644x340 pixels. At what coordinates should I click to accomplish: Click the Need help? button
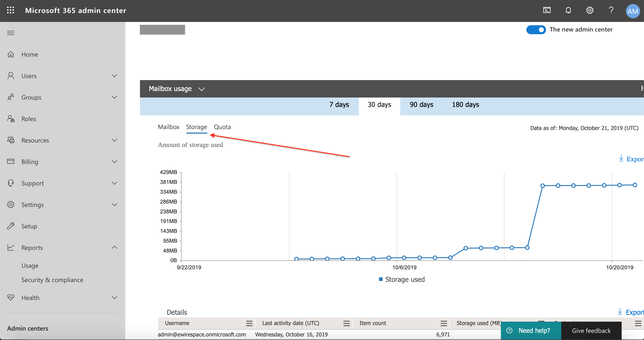[x=531, y=331]
